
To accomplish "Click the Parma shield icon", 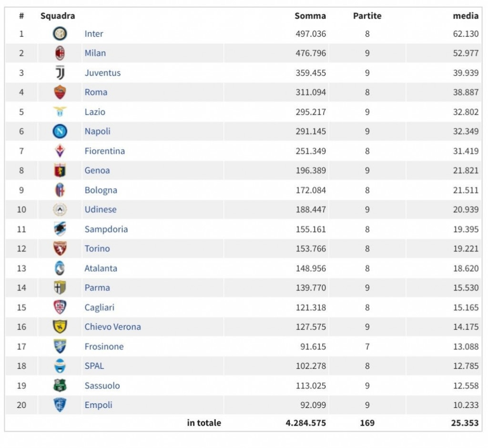I will pos(60,288).
